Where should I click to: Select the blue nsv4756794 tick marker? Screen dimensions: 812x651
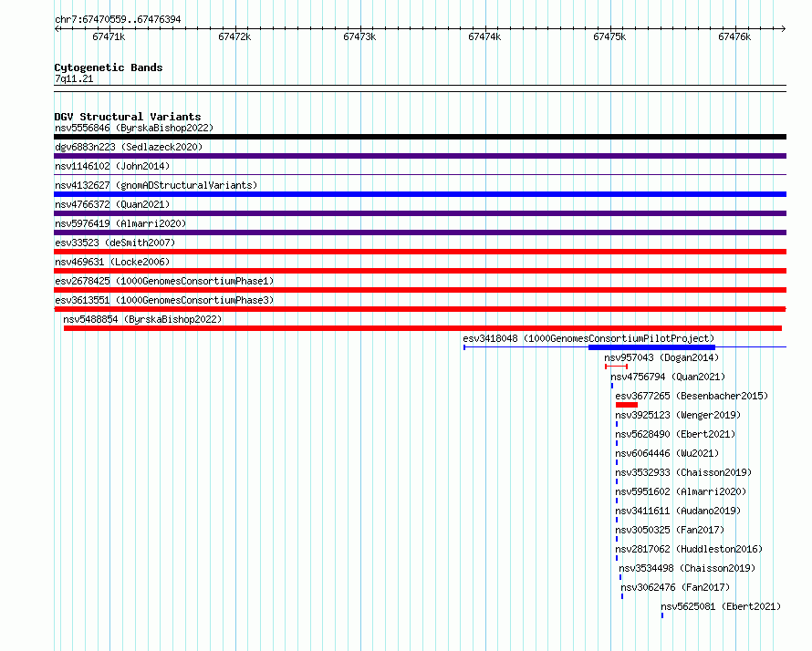click(612, 386)
